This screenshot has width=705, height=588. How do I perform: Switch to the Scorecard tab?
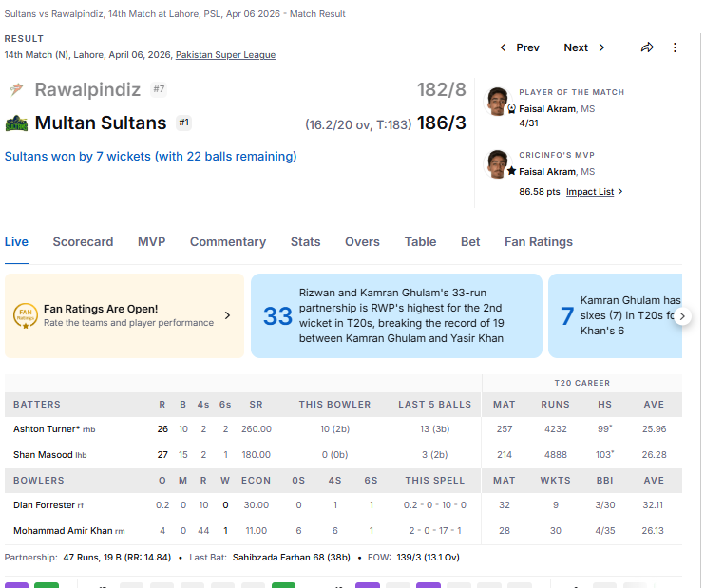point(83,242)
